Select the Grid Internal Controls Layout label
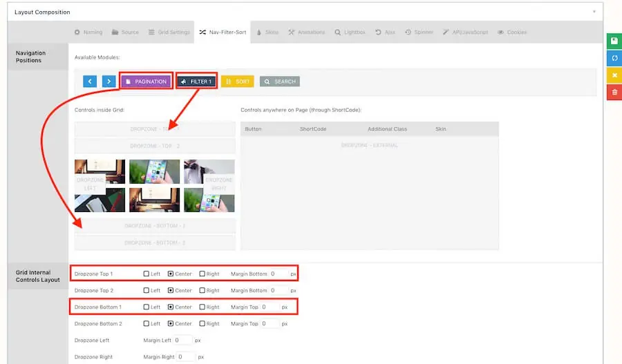This screenshot has height=364, width=622. tap(38, 276)
